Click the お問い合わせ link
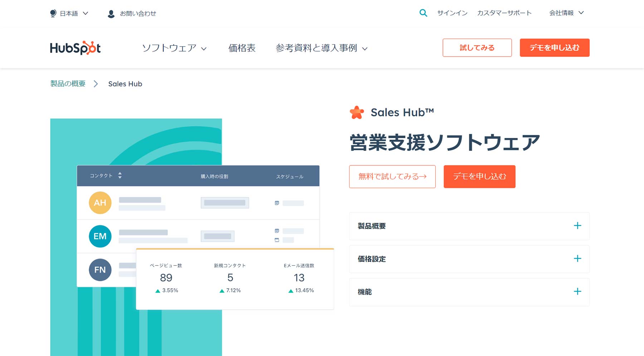 (x=138, y=13)
